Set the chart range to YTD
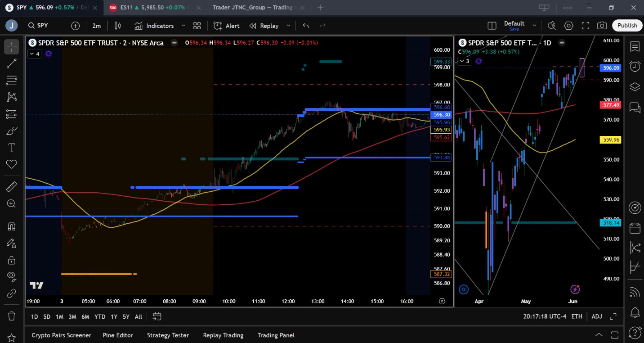Viewport: 644px width, 343px height. [100, 316]
